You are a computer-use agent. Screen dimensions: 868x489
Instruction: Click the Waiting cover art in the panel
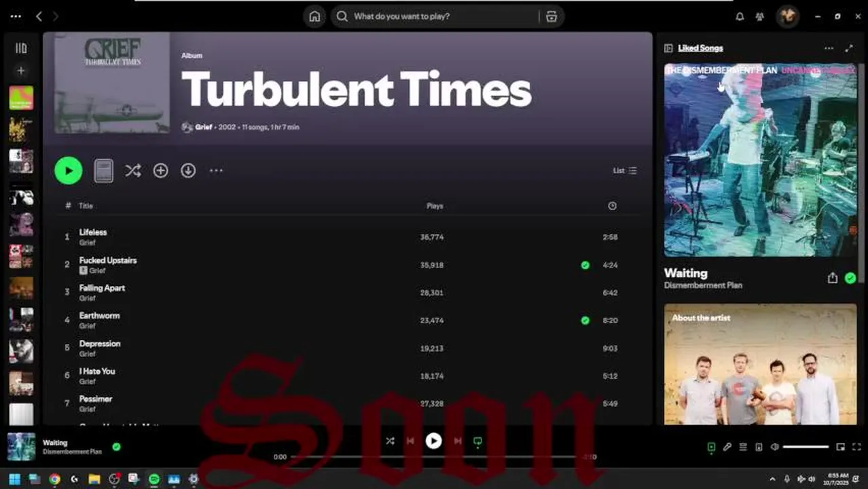click(761, 160)
